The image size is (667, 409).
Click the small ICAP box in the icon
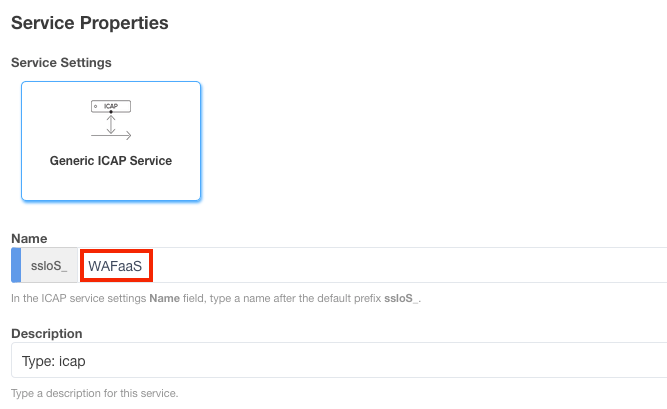[x=111, y=105]
